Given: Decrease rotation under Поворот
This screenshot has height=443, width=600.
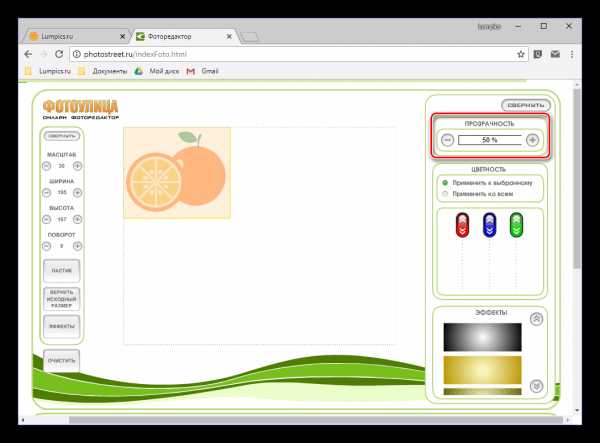Looking at the screenshot, I should 46,245.
